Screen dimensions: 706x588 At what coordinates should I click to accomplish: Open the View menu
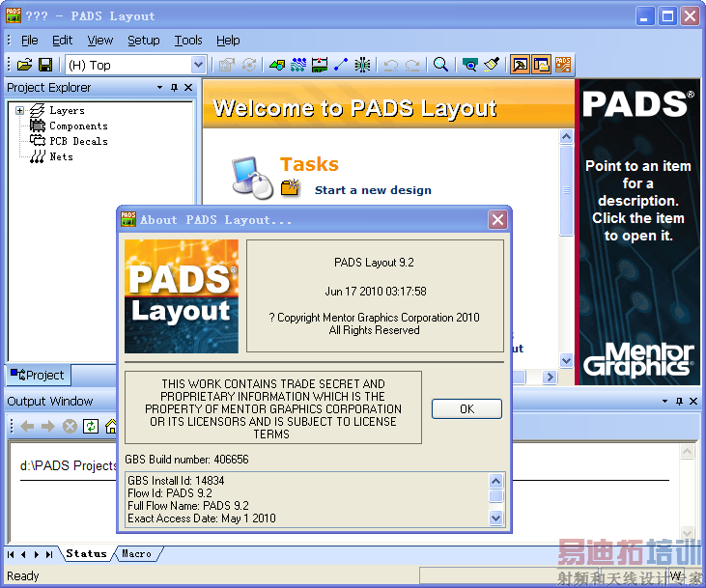99,41
